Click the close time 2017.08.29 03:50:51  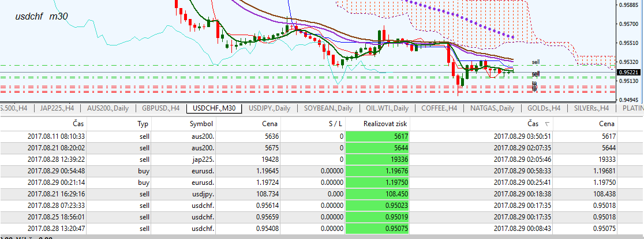pos(522,137)
